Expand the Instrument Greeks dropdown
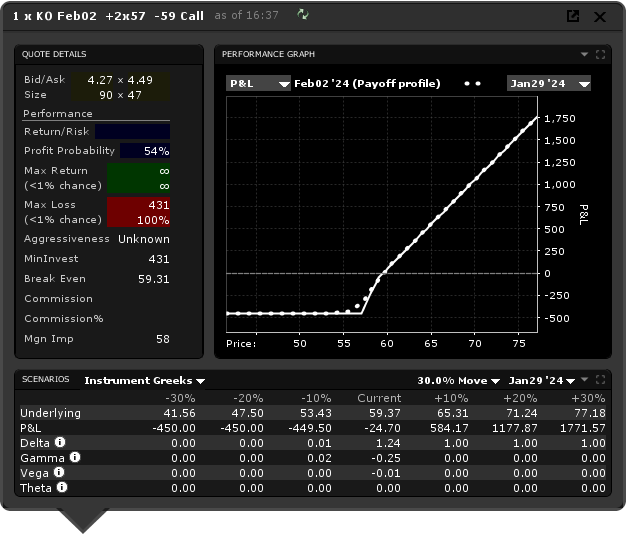The width and height of the screenshot is (626, 534). 145,381
